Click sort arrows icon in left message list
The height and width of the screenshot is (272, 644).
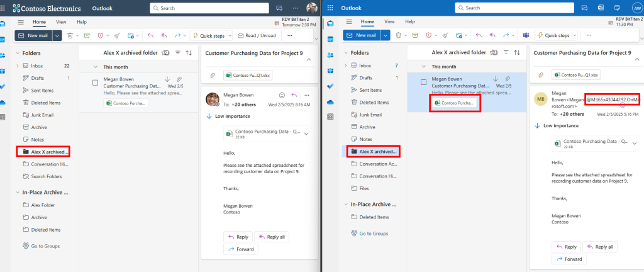(189, 53)
